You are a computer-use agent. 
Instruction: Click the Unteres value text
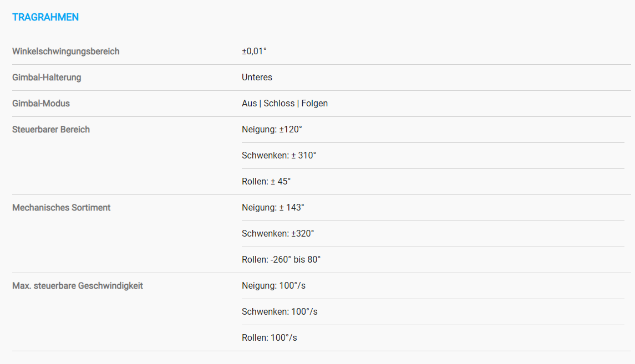click(x=257, y=77)
